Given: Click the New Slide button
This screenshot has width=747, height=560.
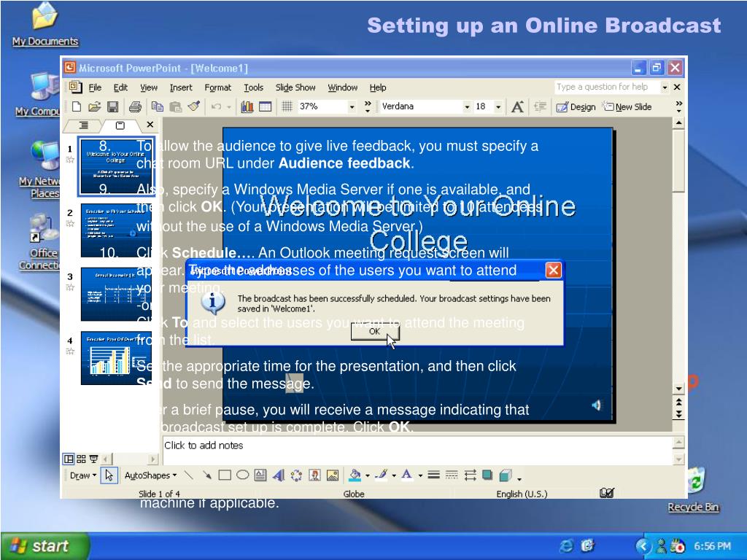Looking at the screenshot, I should [x=627, y=106].
